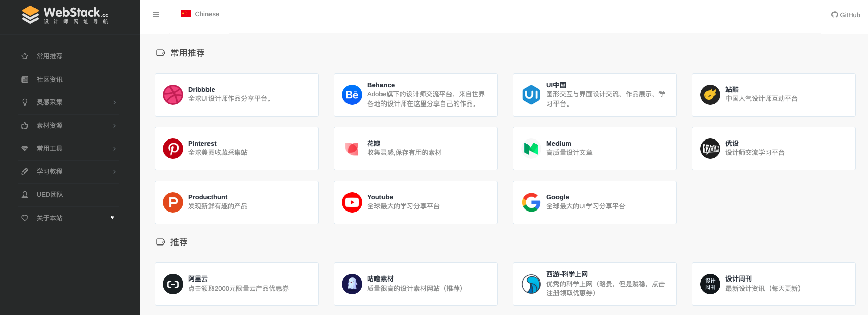Click the Google logo icon
This screenshot has width=868, height=315.
tap(531, 202)
